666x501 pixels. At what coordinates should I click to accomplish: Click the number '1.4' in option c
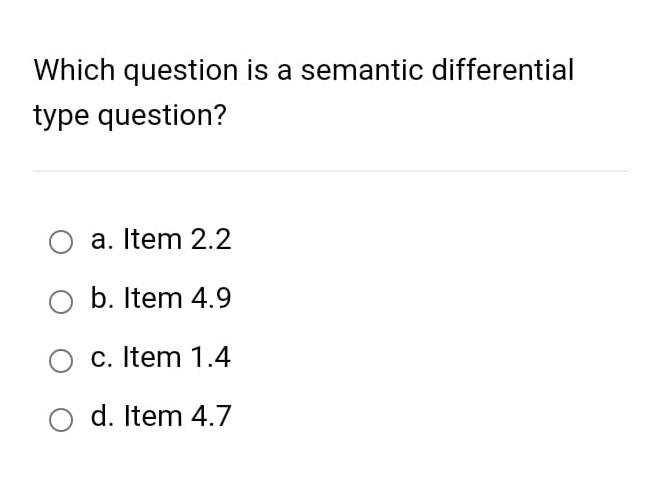pos(211,357)
